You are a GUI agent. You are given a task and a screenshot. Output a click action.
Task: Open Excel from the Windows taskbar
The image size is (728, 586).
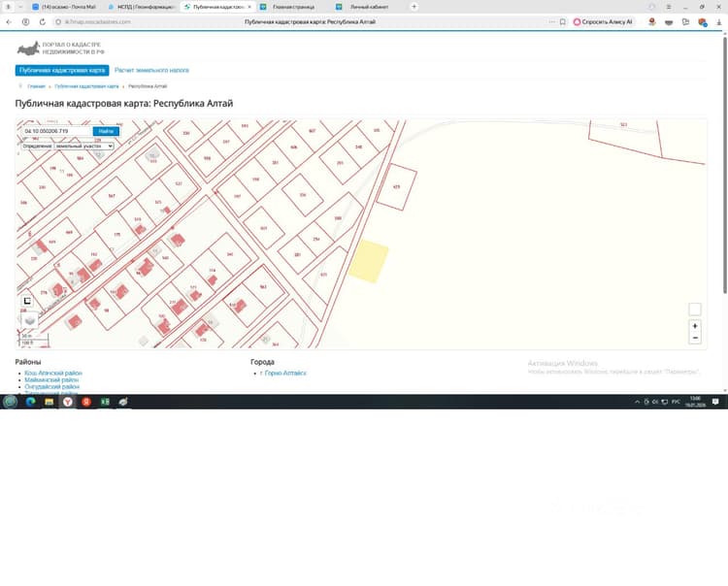point(105,402)
